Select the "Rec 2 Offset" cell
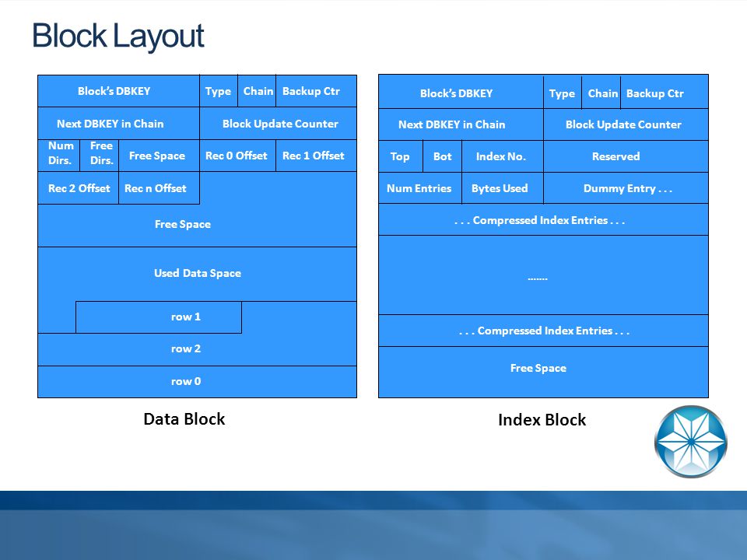 78,187
